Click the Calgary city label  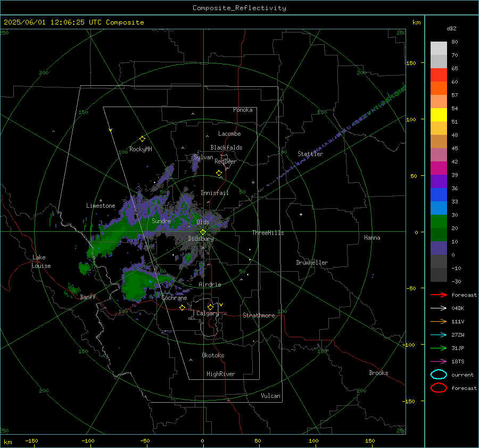coord(208,313)
